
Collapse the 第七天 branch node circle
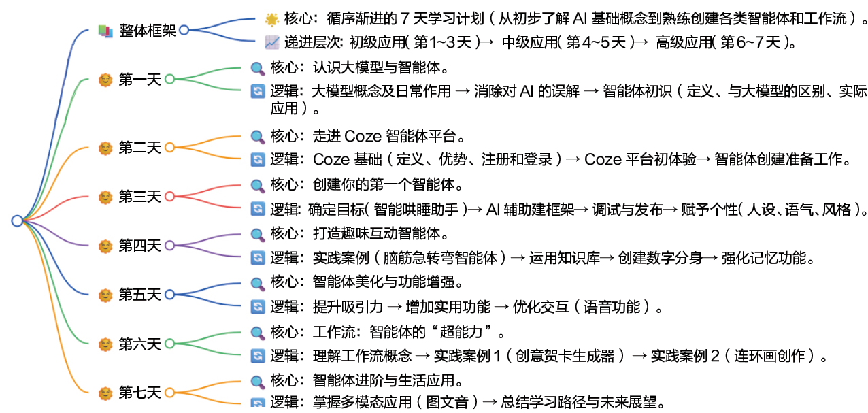(169, 393)
